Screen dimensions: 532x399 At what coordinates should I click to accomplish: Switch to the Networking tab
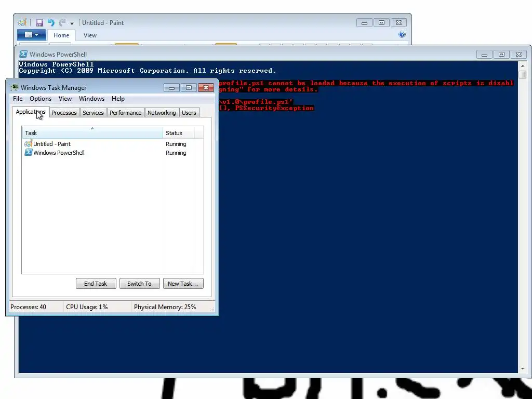coord(162,113)
